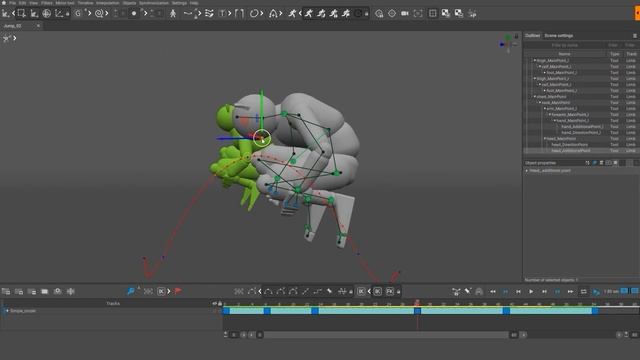
Task: Select head_DirectionPoint in the outliner
Action: click(570, 144)
